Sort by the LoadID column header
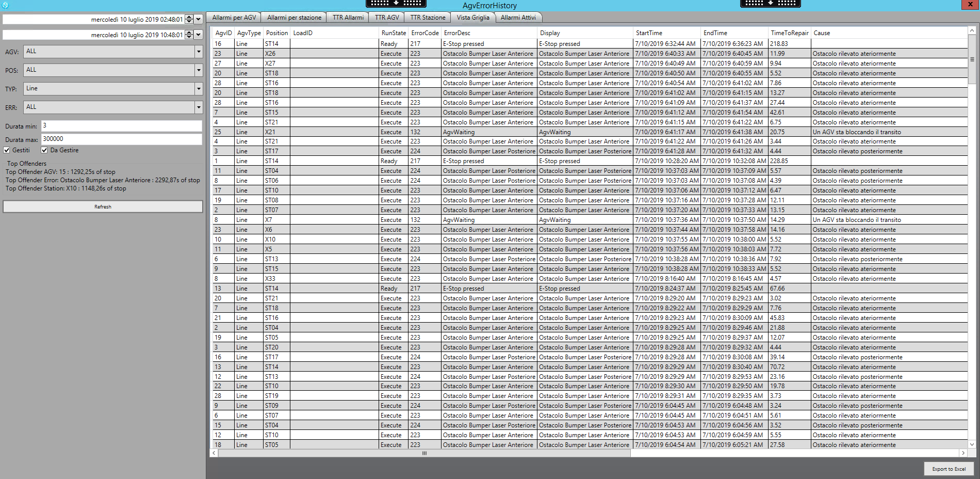980x479 pixels. (x=335, y=33)
